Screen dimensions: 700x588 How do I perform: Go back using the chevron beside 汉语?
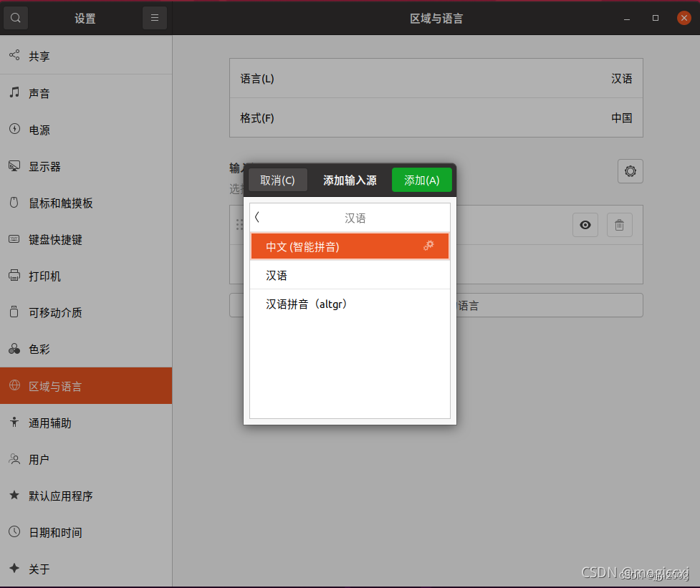tap(257, 217)
